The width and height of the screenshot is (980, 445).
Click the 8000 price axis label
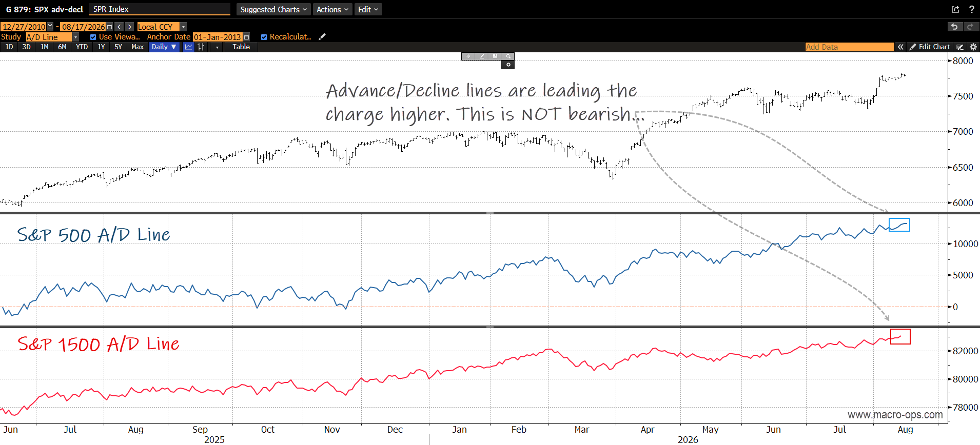[x=963, y=60]
